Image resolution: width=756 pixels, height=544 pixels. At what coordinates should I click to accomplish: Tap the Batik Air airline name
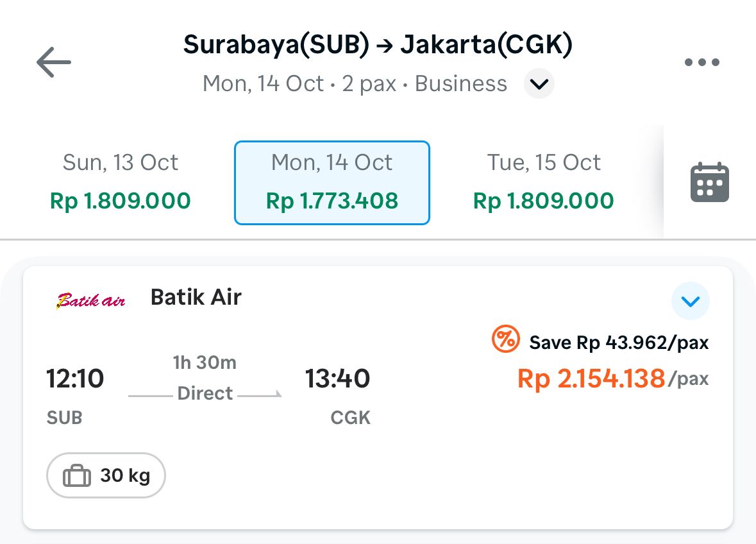pyautogui.click(x=196, y=298)
